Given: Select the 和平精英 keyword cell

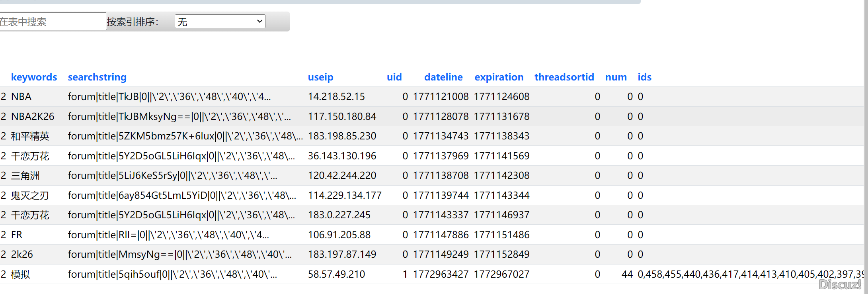Looking at the screenshot, I should click(30, 136).
